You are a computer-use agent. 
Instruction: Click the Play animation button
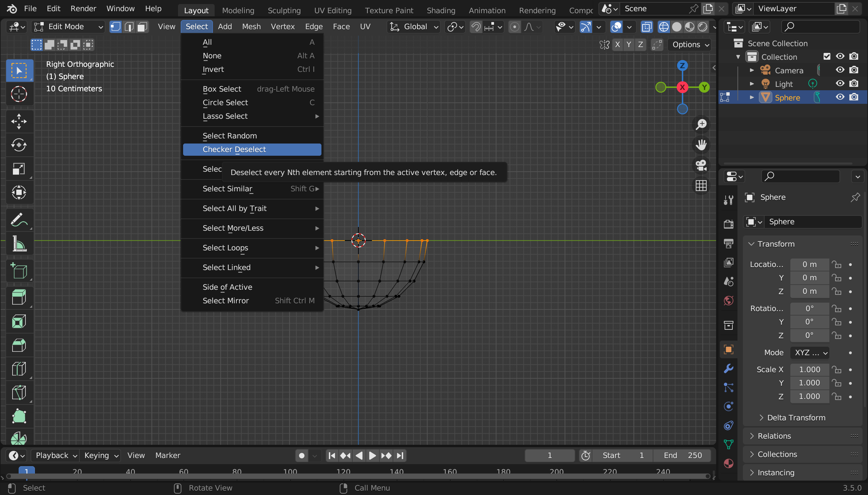click(x=372, y=455)
